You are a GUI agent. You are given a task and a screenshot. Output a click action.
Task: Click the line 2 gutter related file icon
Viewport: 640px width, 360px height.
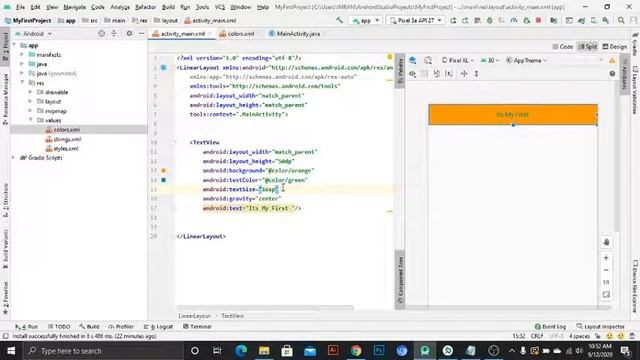click(x=164, y=67)
